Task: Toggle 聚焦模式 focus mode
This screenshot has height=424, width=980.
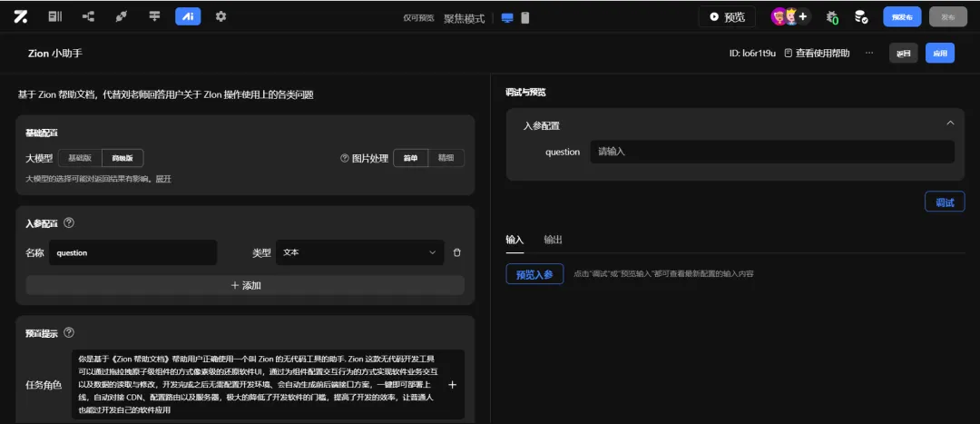Action: (x=465, y=18)
